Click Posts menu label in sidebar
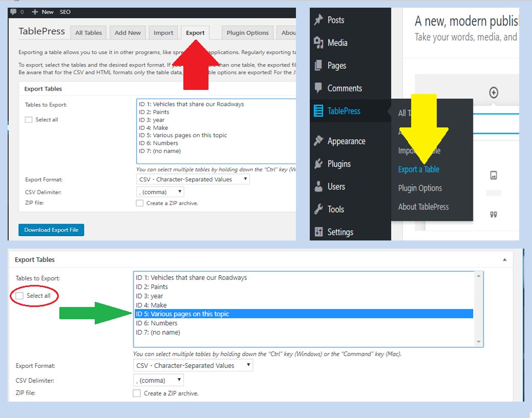 pos(336,20)
